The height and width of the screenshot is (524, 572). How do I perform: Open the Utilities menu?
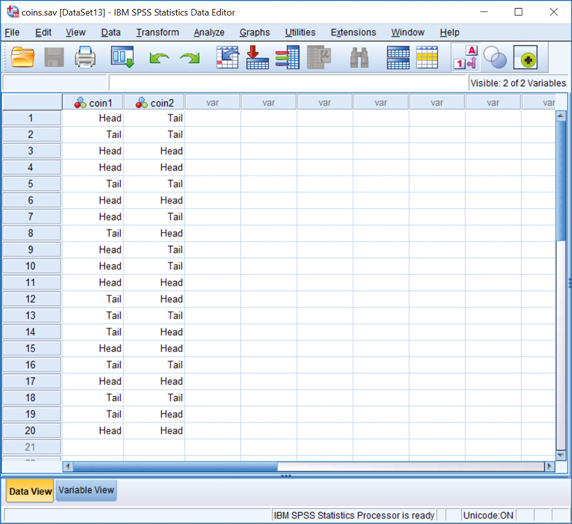[x=300, y=32]
